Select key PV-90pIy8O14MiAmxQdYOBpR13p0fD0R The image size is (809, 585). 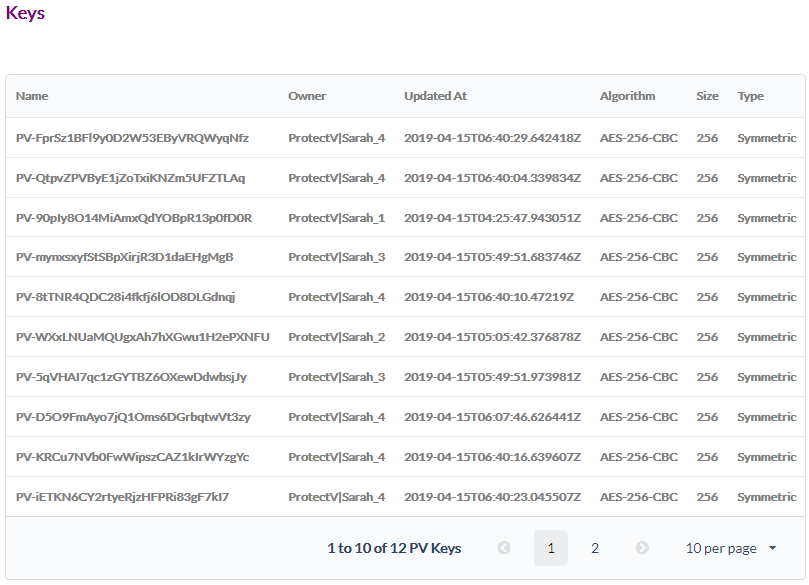tap(134, 218)
